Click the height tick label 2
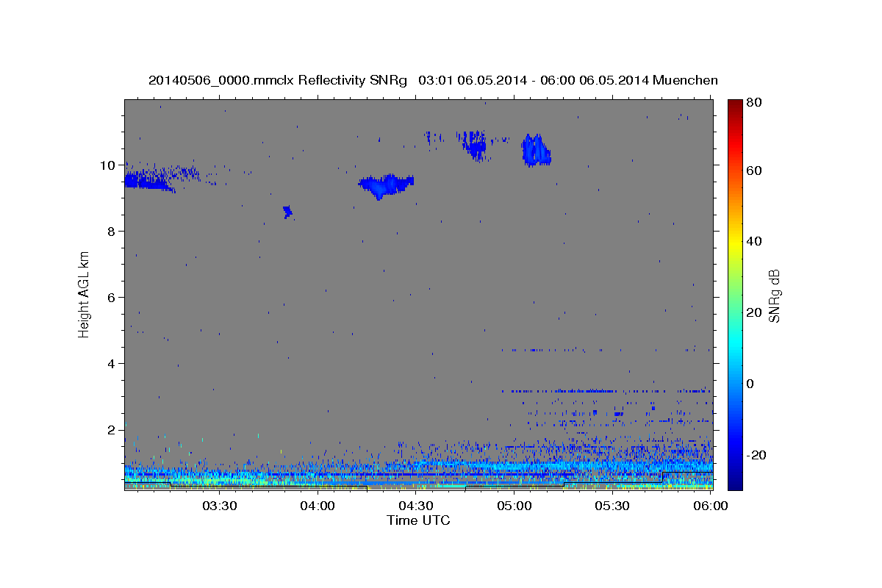The image size is (882, 588). (x=112, y=430)
